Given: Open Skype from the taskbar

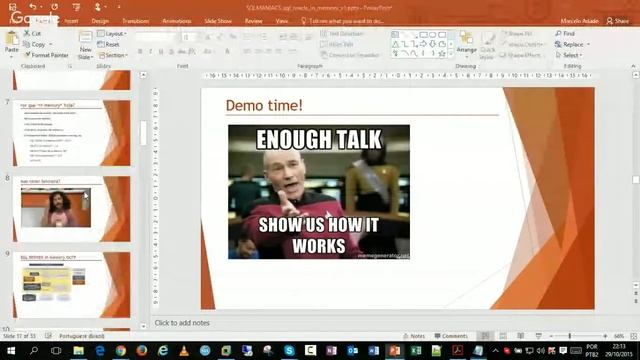Looking at the screenshot, I should tap(289, 351).
